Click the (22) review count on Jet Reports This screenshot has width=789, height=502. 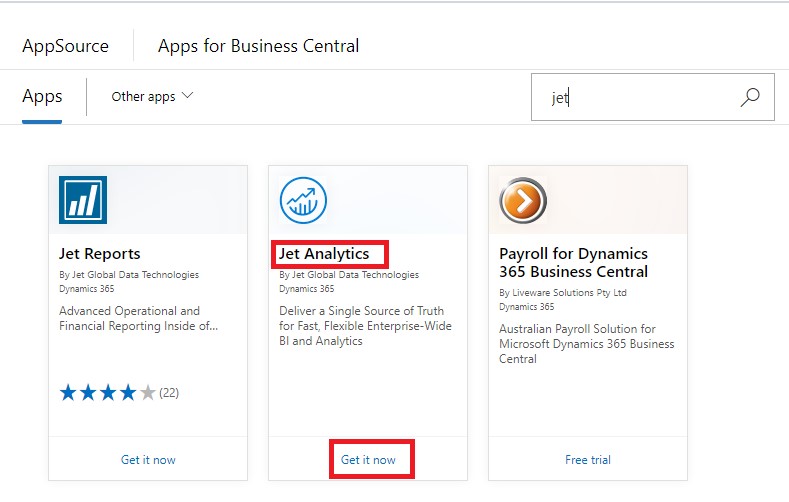pyautogui.click(x=169, y=393)
